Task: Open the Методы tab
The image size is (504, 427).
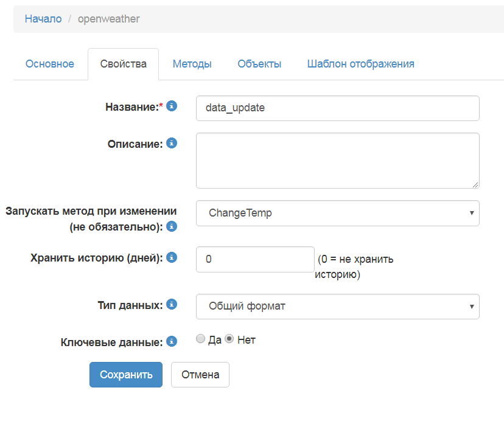Action: point(192,63)
